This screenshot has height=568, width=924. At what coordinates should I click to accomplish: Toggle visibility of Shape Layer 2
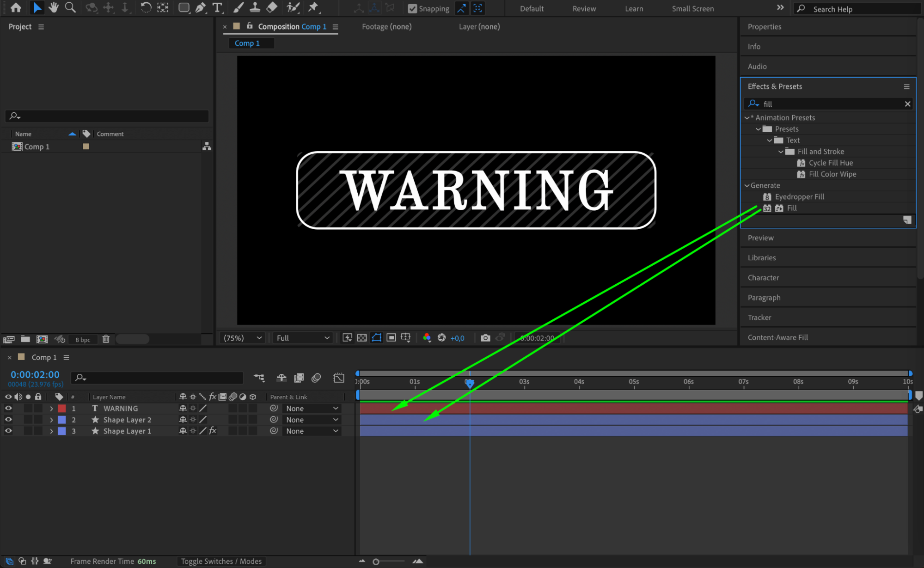[x=8, y=420]
